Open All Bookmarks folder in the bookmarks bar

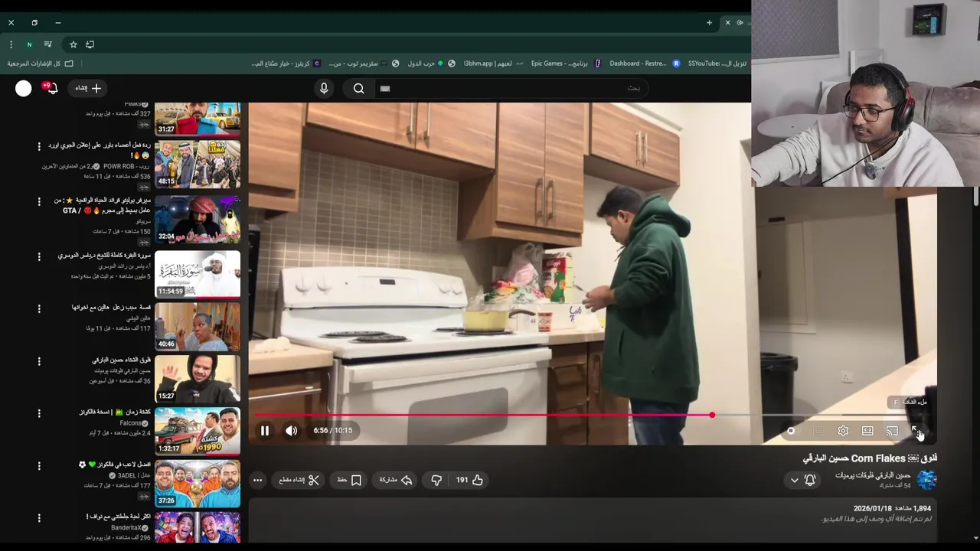point(40,64)
